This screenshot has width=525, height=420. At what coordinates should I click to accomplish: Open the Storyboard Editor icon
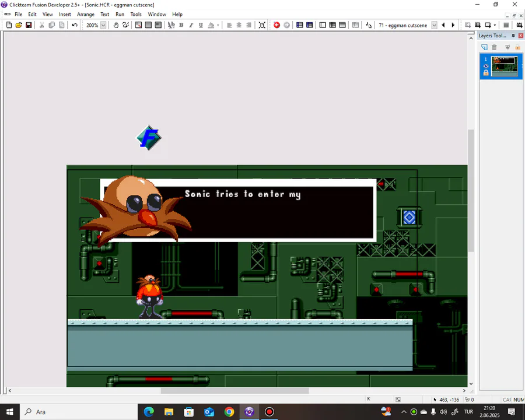[x=300, y=25]
